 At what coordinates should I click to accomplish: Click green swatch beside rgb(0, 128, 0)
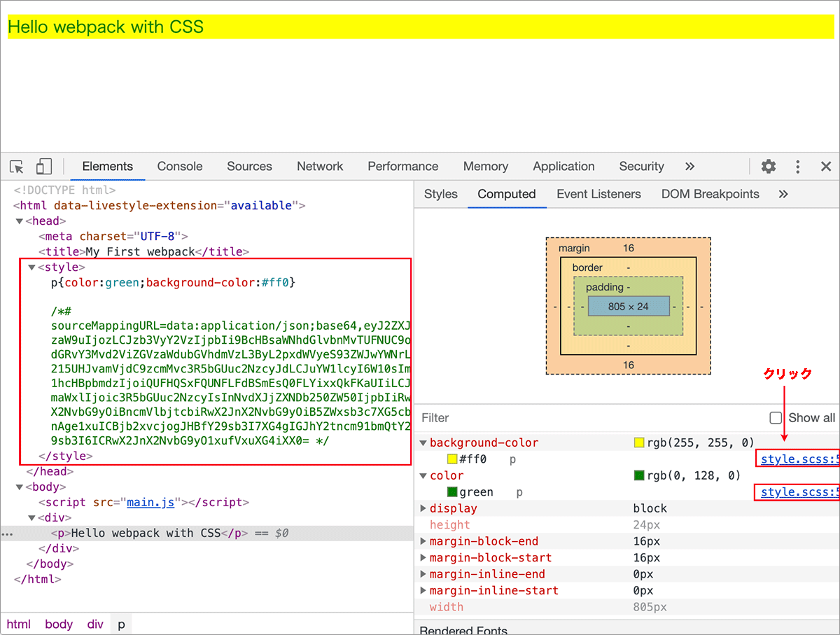tap(639, 476)
